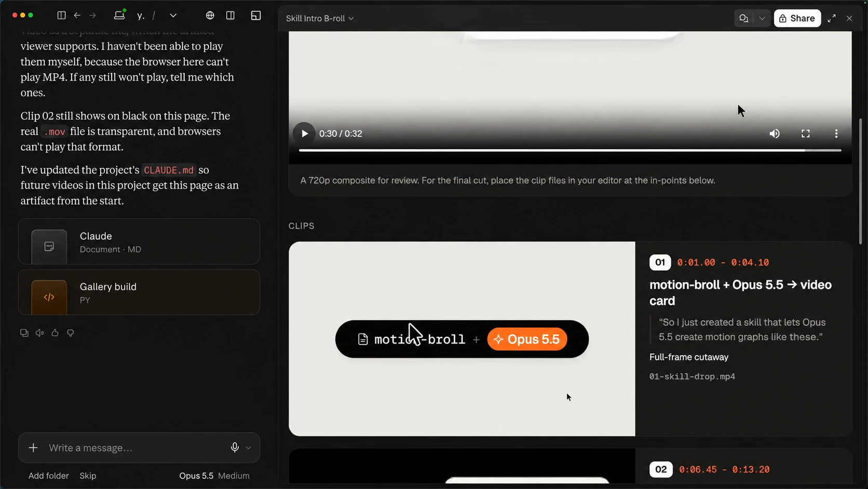Copy the message with copy icon
Viewport: 868px width, 489px height.
24,333
